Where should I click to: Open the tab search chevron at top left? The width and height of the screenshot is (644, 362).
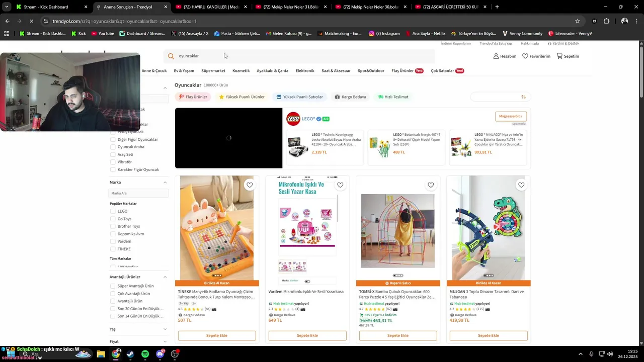tap(7, 7)
